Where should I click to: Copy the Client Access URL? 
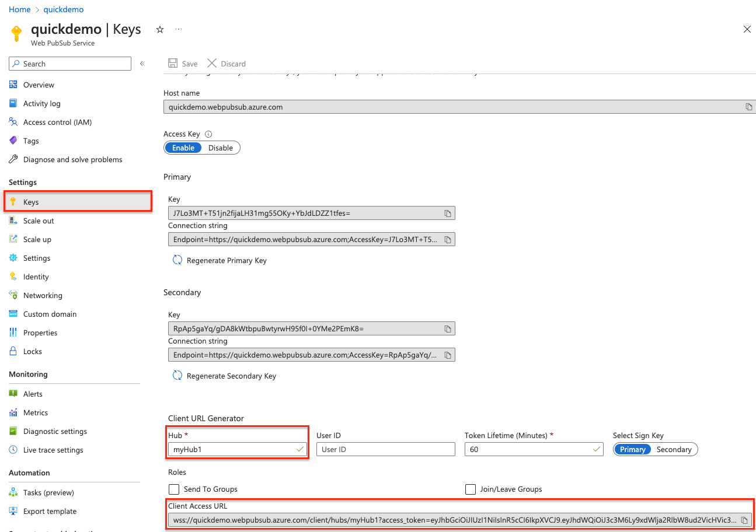744,520
